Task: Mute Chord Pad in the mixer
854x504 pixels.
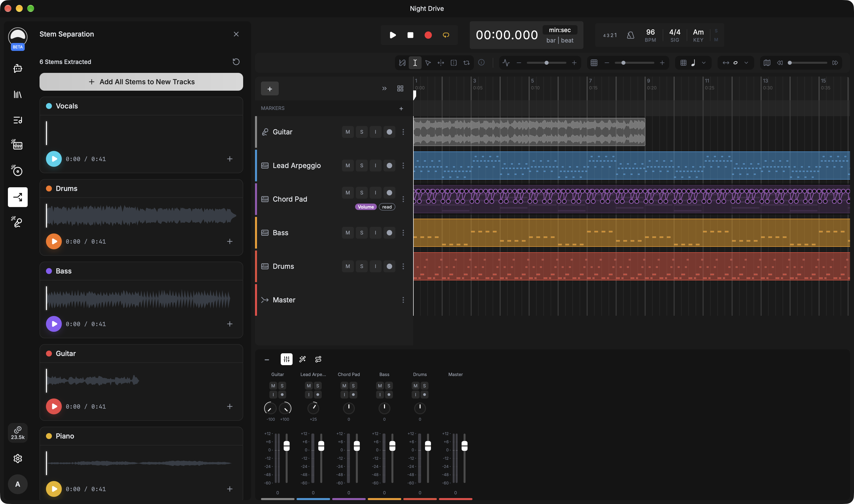Action: click(x=344, y=385)
